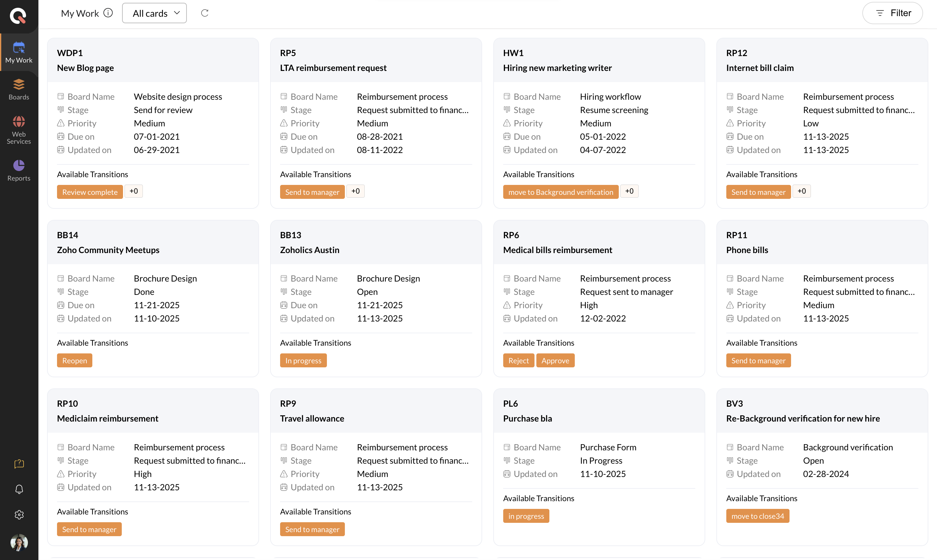Click the app logo at the top left
Image resolution: width=937 pixels, height=560 pixels.
[x=18, y=15]
